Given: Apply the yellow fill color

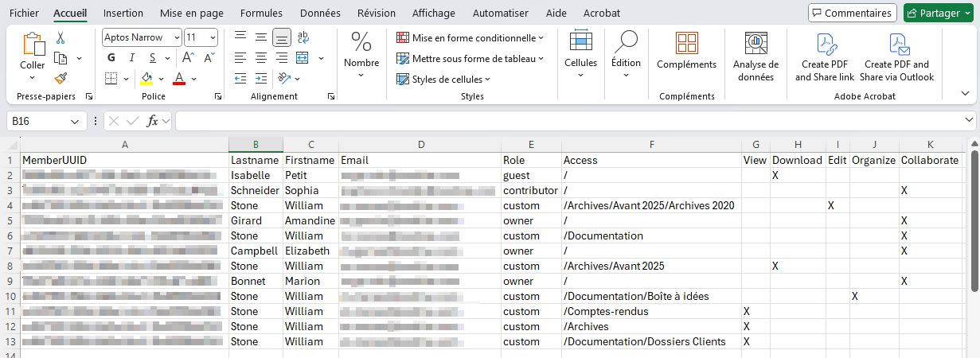Looking at the screenshot, I should point(146,78).
